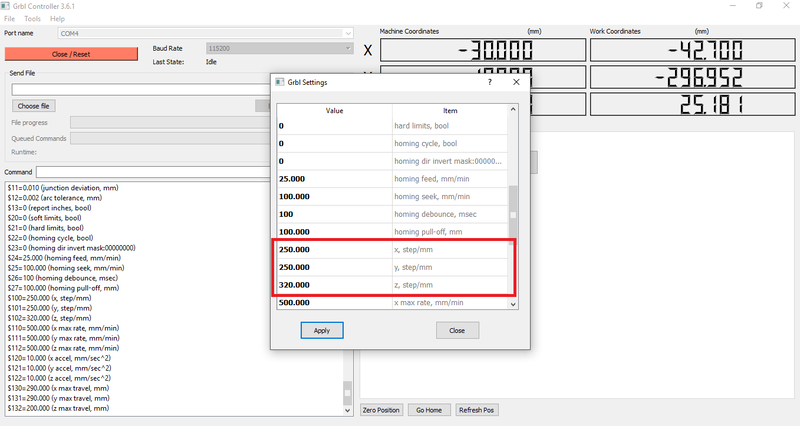This screenshot has height=426, width=800.
Task: Click the Grbl Settings help question mark
Action: (x=490, y=82)
